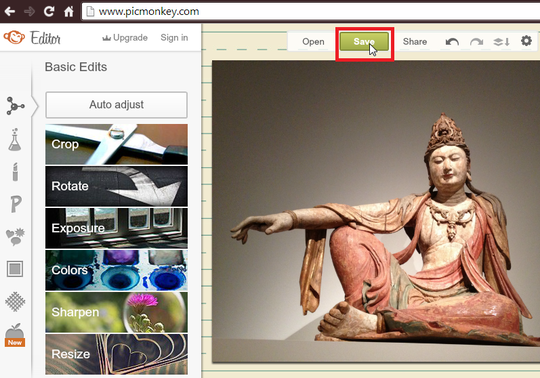Select the Basic Edits sidebar icon

pos(15,106)
